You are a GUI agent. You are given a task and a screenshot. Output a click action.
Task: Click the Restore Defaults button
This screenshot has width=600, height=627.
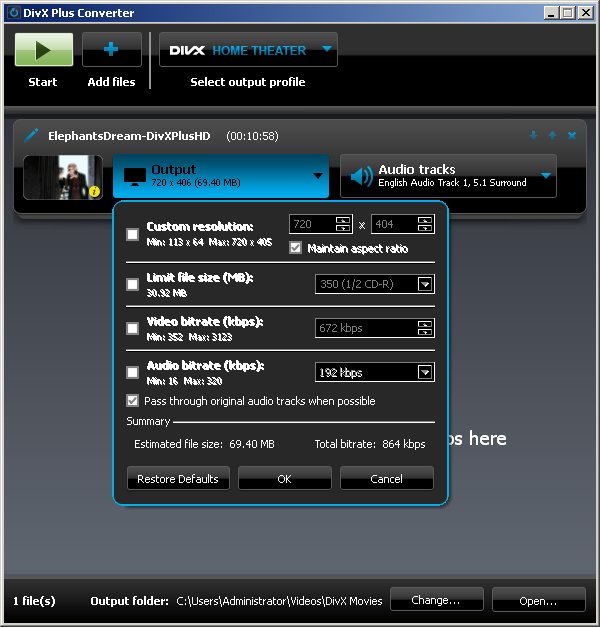[178, 478]
